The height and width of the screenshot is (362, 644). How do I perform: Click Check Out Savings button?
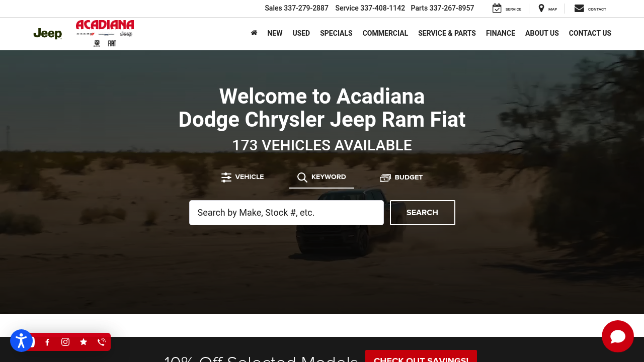[421, 356]
